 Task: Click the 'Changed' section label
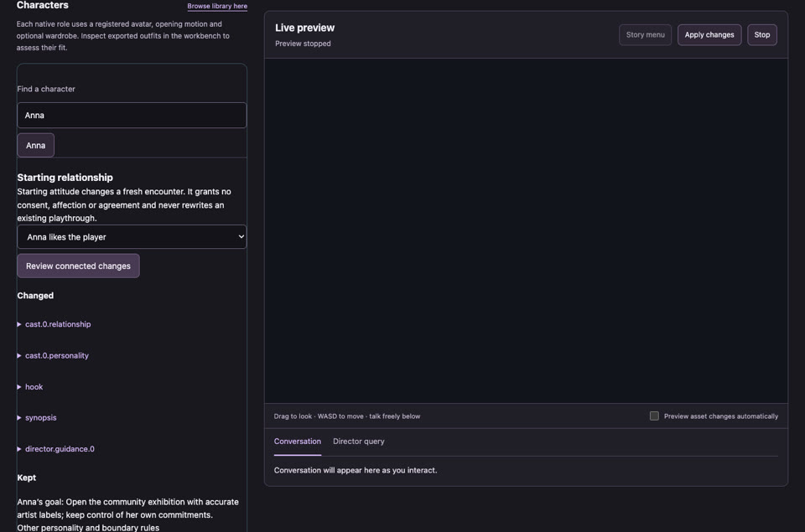[35, 296]
